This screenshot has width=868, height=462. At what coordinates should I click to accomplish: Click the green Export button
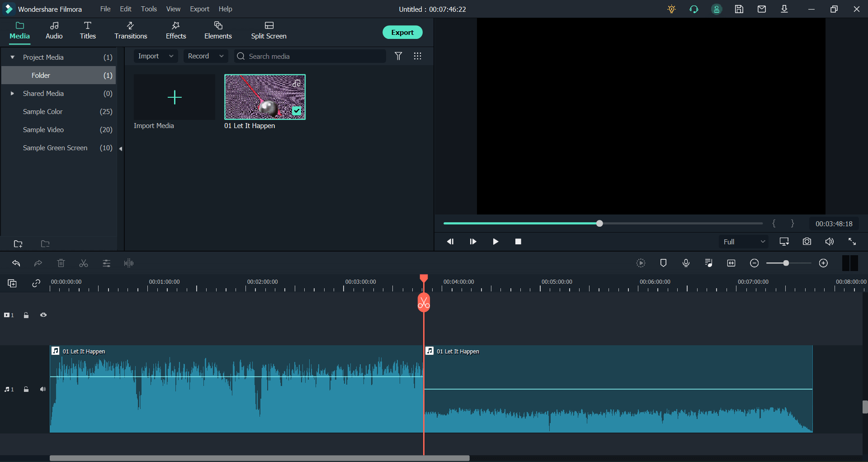click(x=402, y=32)
